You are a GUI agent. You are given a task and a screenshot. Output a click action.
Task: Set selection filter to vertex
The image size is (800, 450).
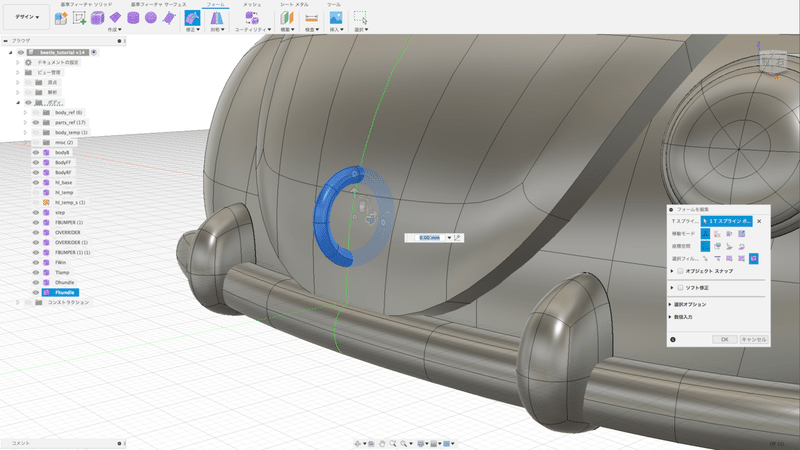[x=705, y=259]
